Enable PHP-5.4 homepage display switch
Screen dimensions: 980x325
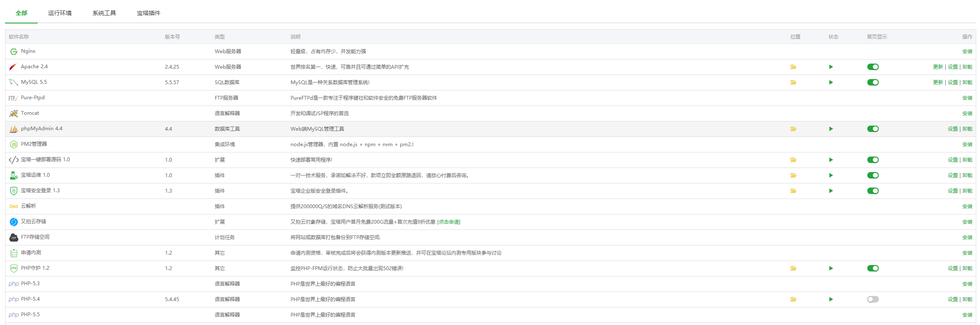click(873, 299)
